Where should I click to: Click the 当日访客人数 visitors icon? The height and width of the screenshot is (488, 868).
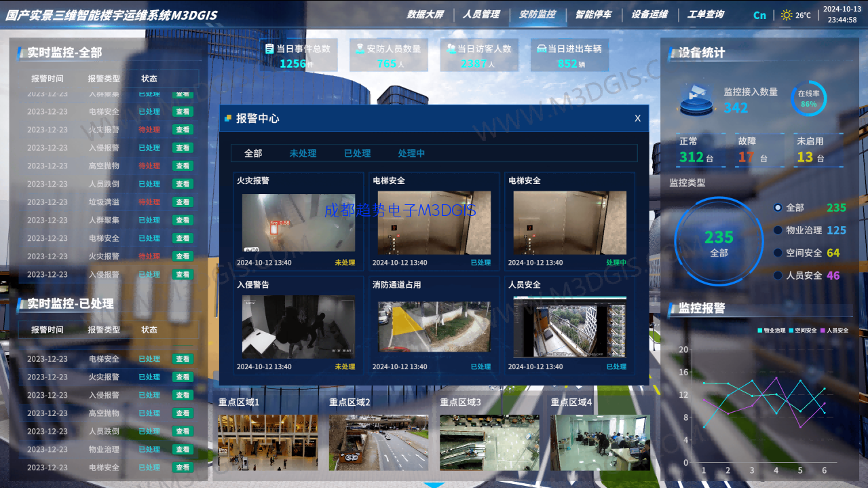tap(450, 49)
